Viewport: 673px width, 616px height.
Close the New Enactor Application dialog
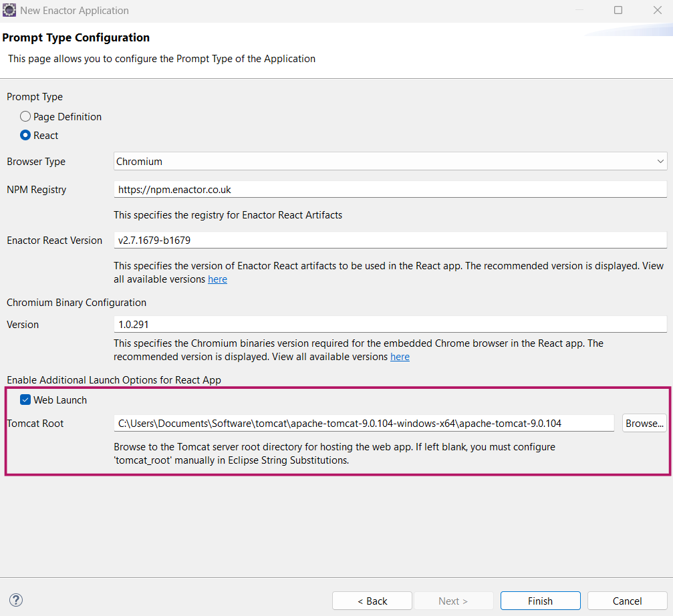[658, 10]
